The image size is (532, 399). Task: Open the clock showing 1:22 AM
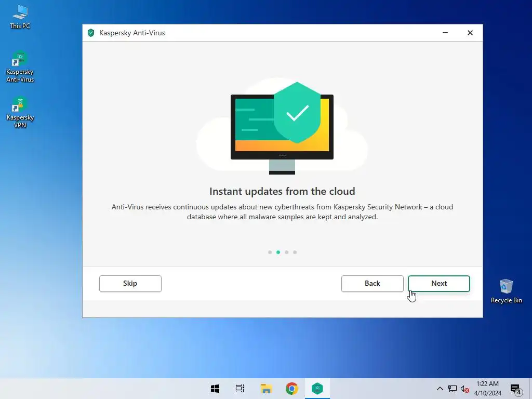(487, 389)
